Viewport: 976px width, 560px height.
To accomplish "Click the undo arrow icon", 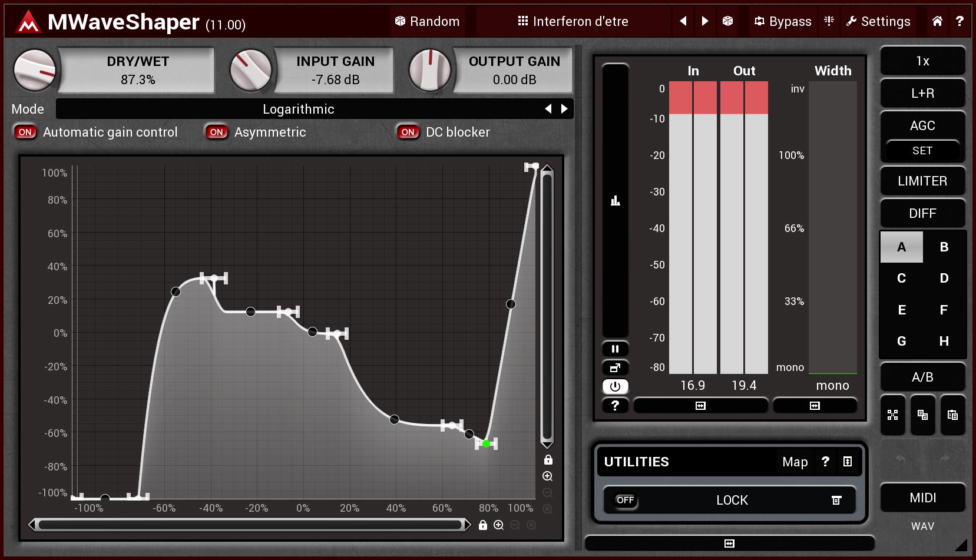I will (x=901, y=458).
